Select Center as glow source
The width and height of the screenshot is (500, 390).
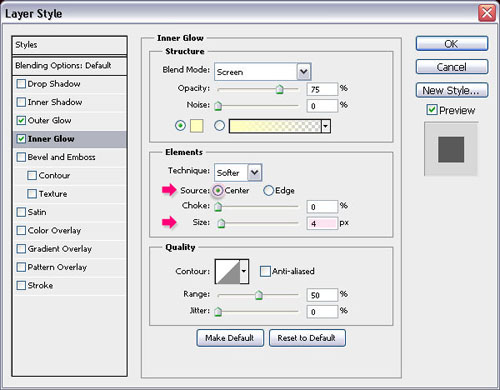tap(218, 190)
